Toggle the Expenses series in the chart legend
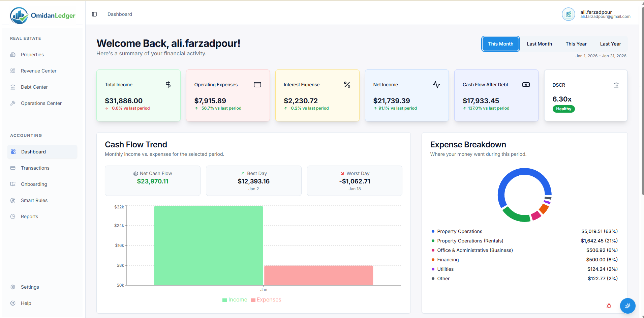 pyautogui.click(x=266, y=299)
